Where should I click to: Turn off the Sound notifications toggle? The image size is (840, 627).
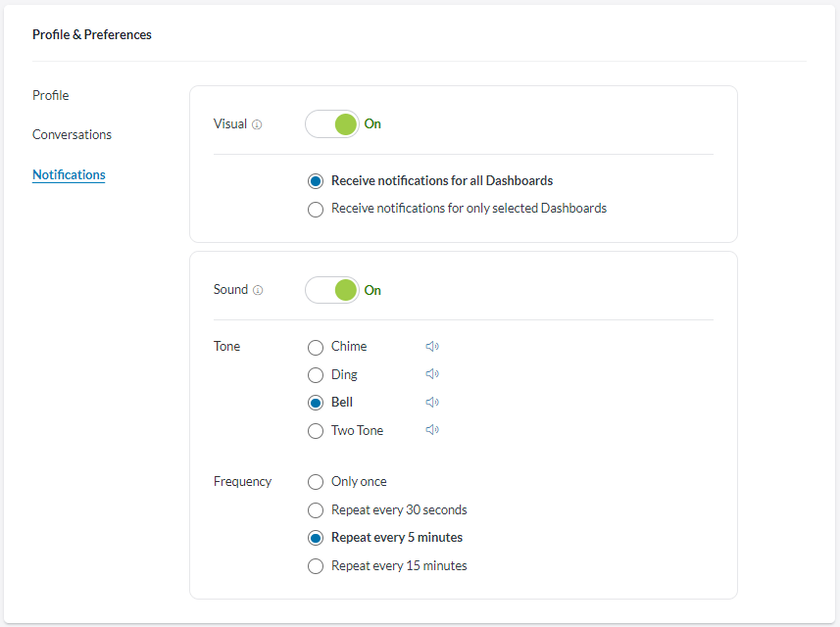332,290
